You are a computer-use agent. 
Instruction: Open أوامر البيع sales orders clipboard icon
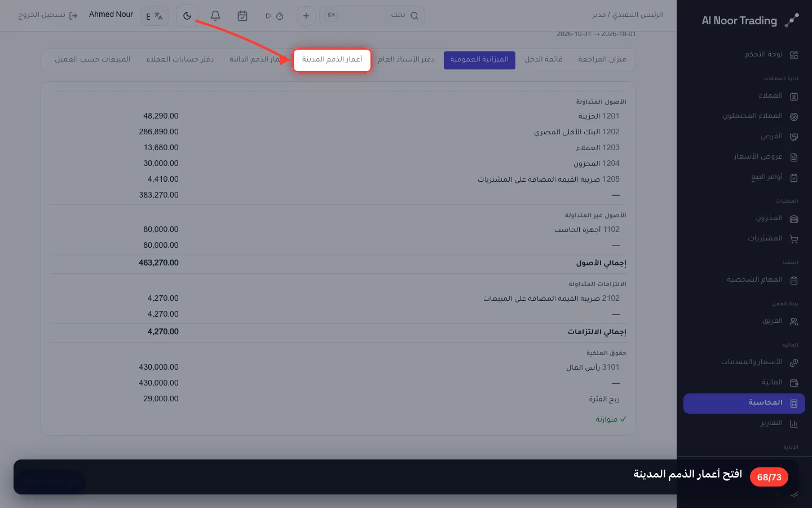[794, 177]
